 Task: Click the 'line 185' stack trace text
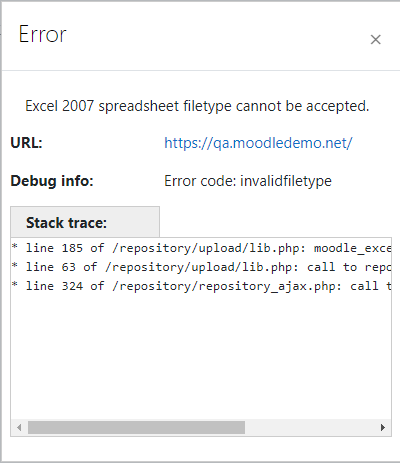coord(54,248)
